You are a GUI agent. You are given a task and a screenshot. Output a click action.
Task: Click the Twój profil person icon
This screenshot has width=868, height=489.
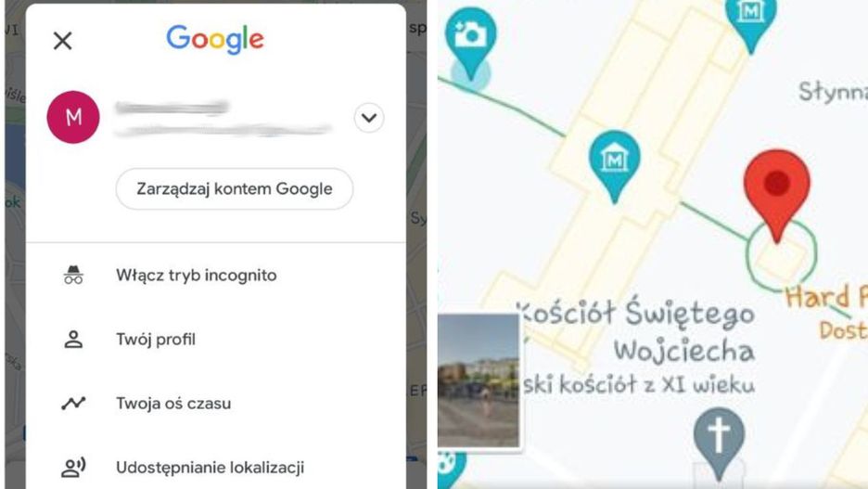73,339
